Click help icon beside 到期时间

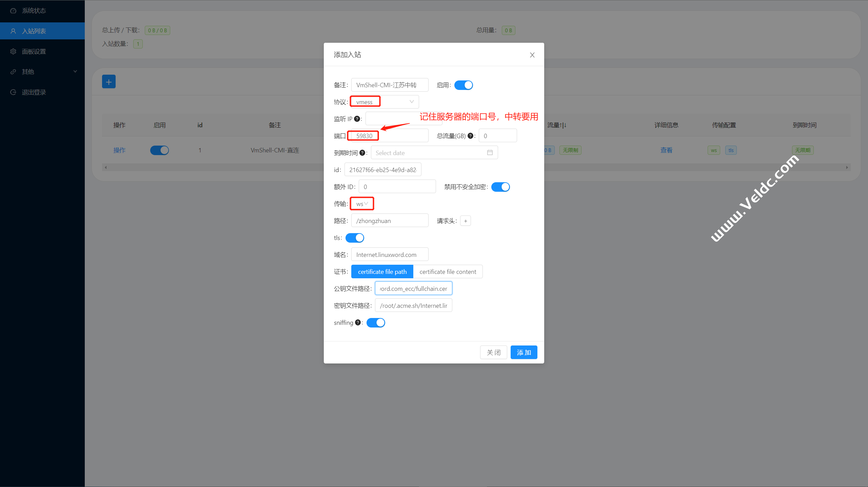pyautogui.click(x=362, y=153)
